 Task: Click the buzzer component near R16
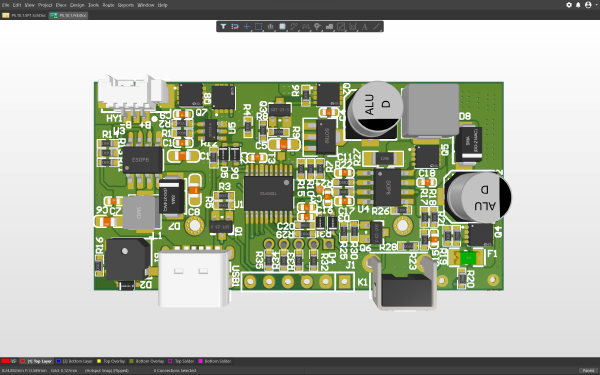pyautogui.click(x=128, y=259)
